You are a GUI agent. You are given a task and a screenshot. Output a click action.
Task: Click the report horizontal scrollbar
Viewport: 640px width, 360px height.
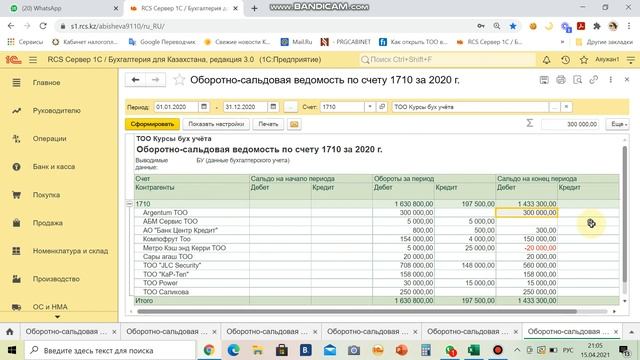click(357, 311)
